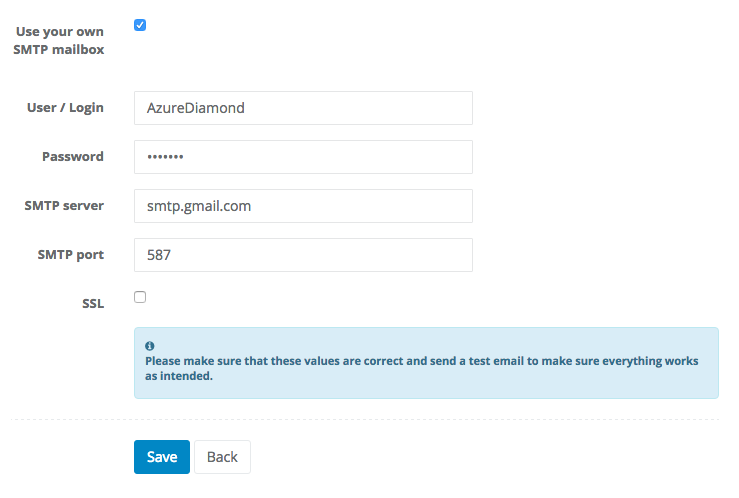Click the dashed divider line above Save

click(x=364, y=419)
